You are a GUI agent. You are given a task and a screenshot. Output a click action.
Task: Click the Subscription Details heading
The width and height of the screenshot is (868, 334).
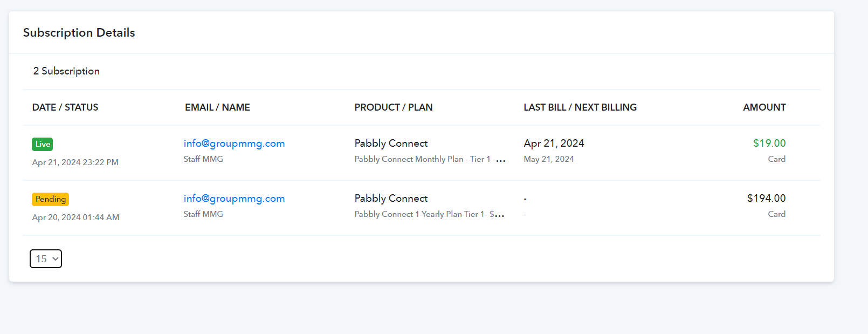point(79,32)
